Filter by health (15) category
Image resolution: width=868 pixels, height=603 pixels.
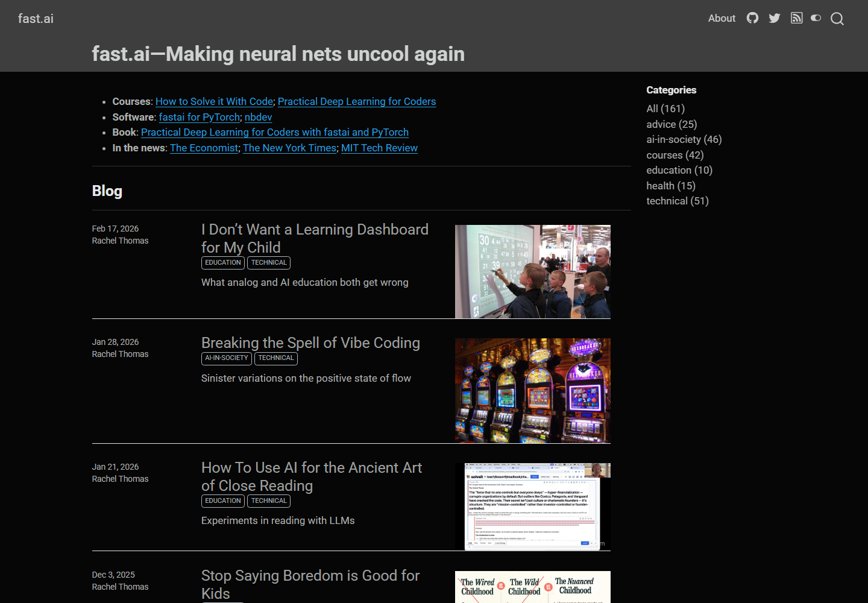[x=671, y=186]
